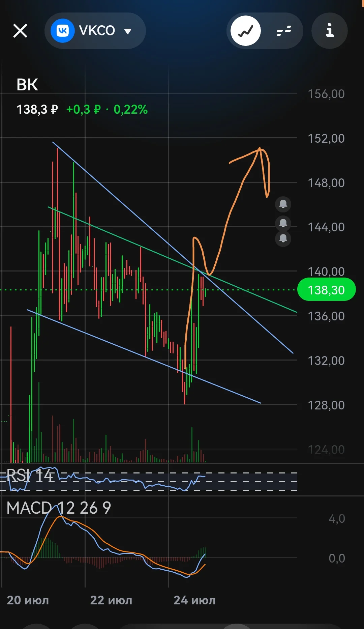
Task: Tap the top price alert bell
Action: pos(283,204)
